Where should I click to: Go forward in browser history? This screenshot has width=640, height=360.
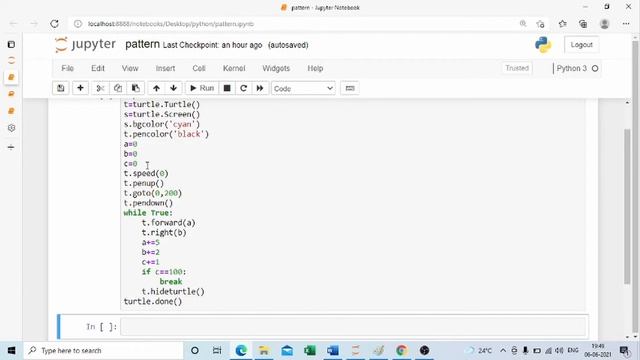pos(34,24)
